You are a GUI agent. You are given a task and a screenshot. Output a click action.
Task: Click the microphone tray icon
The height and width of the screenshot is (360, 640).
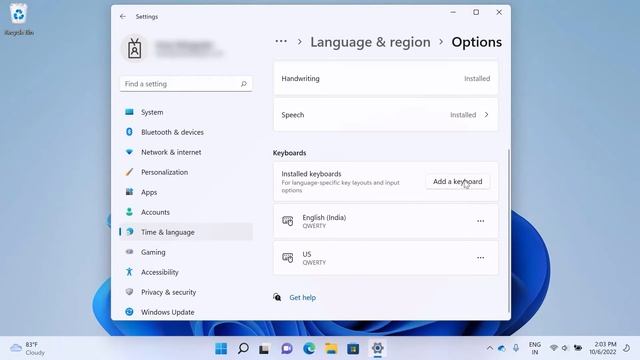516,348
